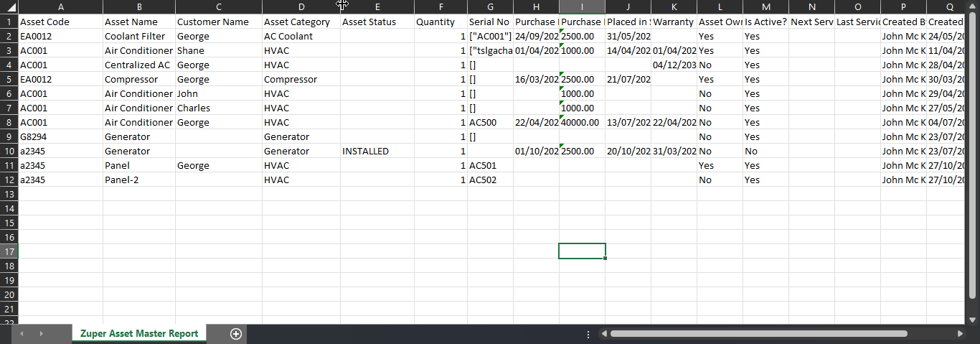Select the 40000.00 purchase price cell
The image size is (980, 344).
coord(582,122)
